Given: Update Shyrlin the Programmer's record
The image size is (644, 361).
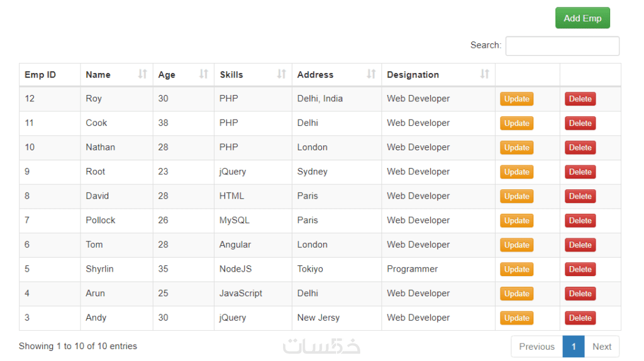Looking at the screenshot, I should [516, 269].
